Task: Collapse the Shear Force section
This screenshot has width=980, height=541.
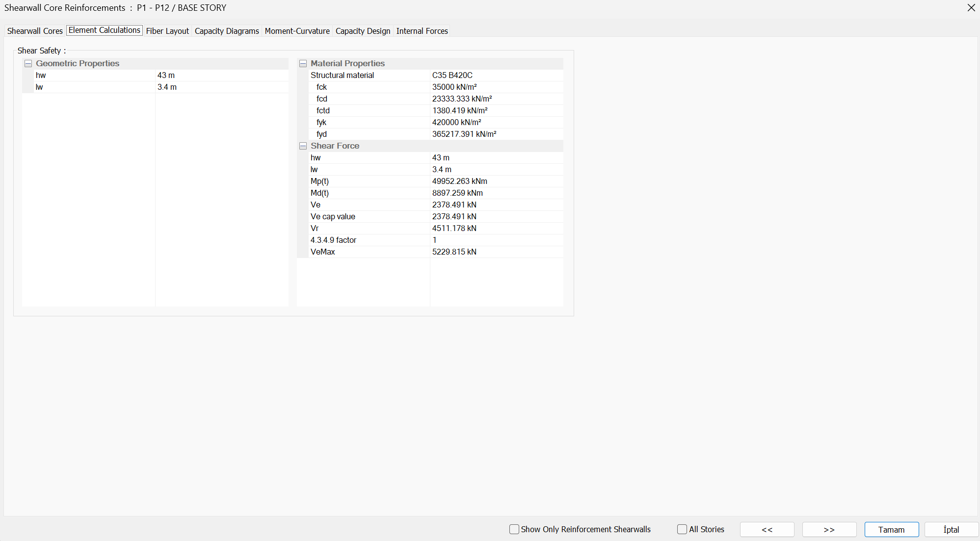Action: [303, 146]
